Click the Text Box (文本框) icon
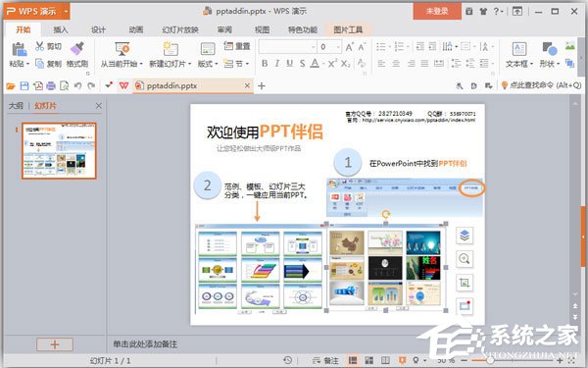This screenshot has height=368, width=588. pos(519,49)
